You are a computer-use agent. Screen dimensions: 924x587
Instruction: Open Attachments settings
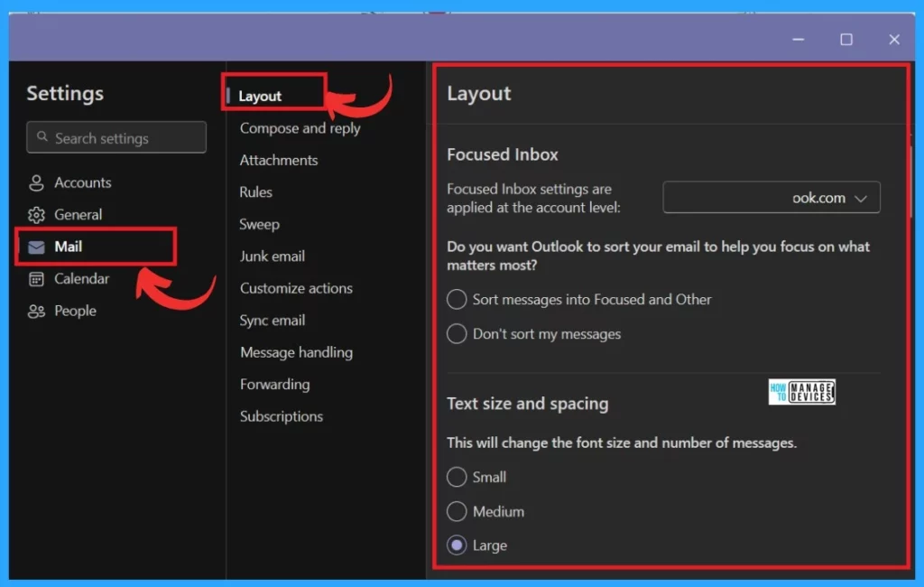tap(279, 160)
